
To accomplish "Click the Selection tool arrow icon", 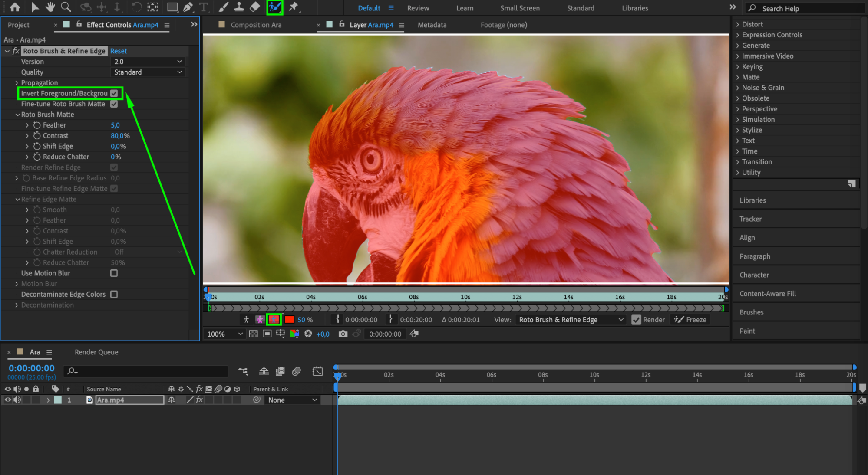I will (x=33, y=8).
